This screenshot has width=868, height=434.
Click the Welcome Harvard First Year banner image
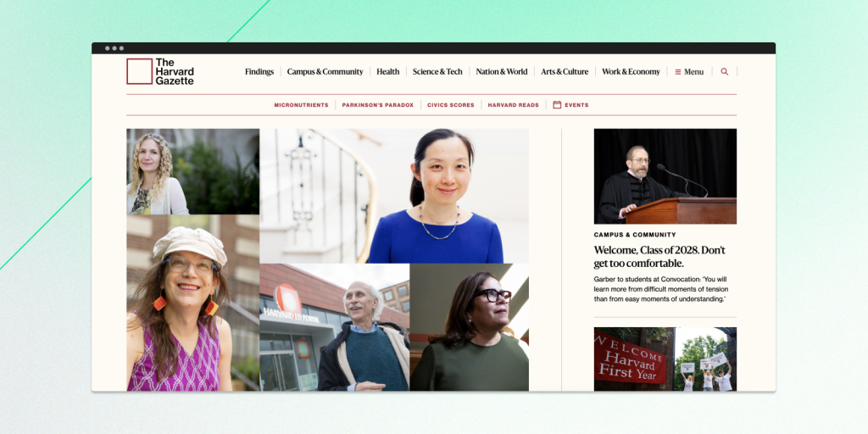pos(665,359)
